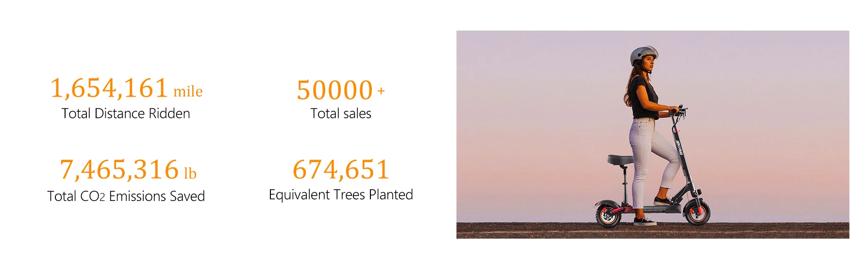Click the orange "mile" unit text
This screenshot has width=868, height=265.
click(x=188, y=91)
